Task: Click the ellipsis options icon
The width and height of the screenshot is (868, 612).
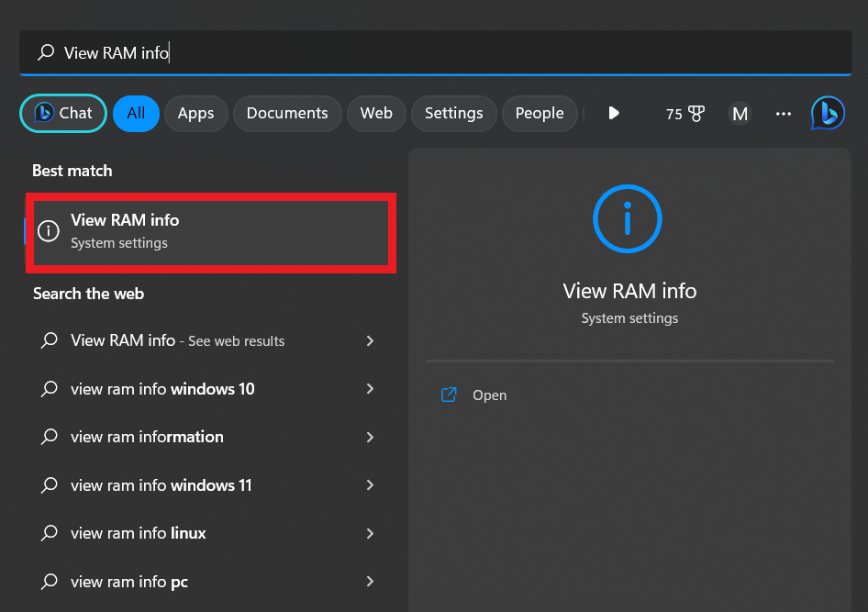Action: point(783,114)
